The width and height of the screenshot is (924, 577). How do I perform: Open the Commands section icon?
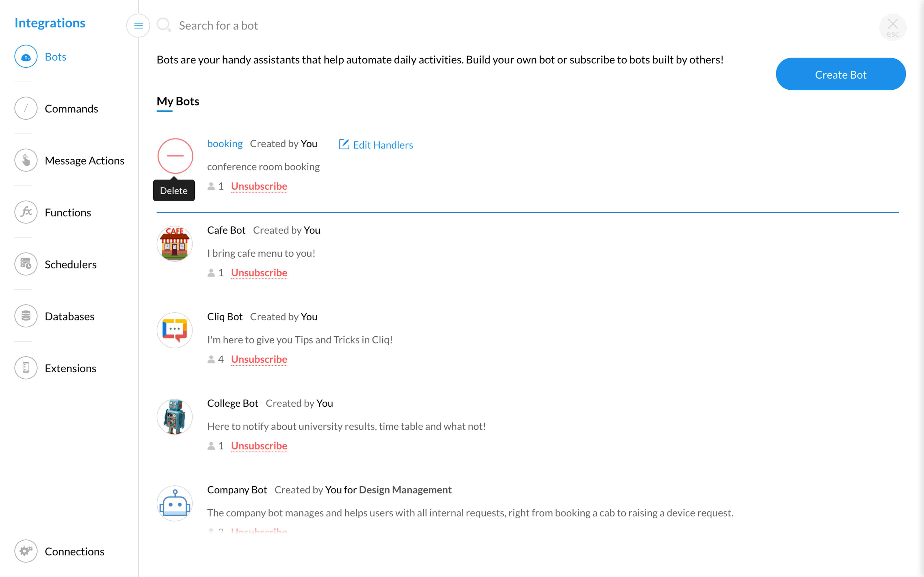click(26, 109)
